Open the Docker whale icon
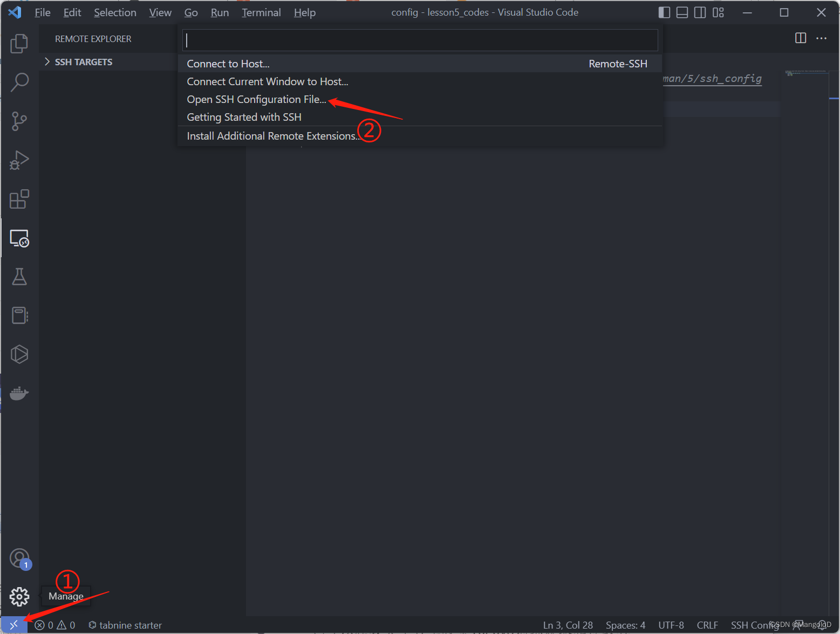The width and height of the screenshot is (840, 634). tap(19, 393)
